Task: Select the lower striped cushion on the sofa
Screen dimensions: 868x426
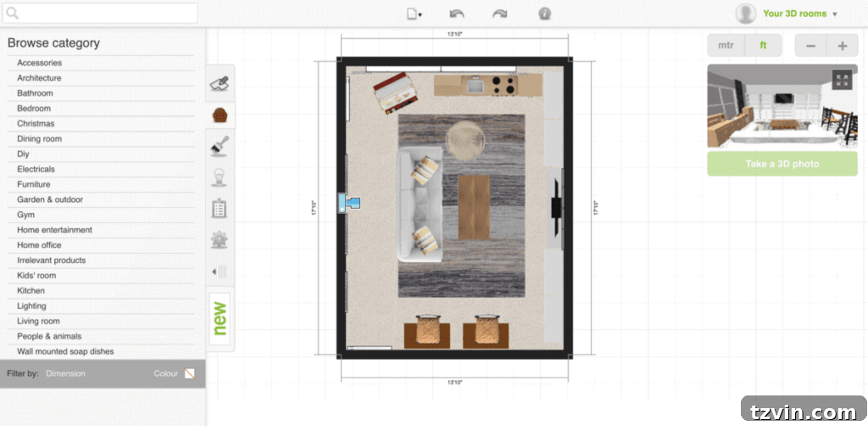Action: pos(426,240)
